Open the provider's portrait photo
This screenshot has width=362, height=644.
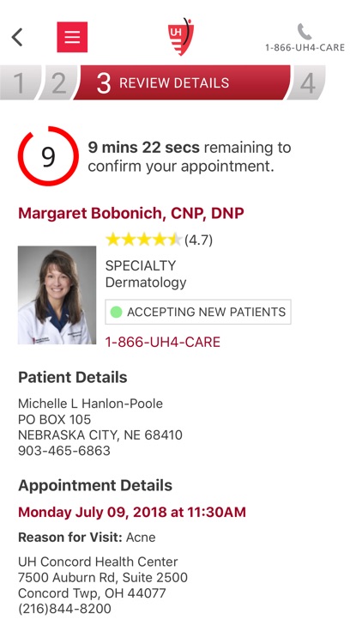(x=57, y=295)
